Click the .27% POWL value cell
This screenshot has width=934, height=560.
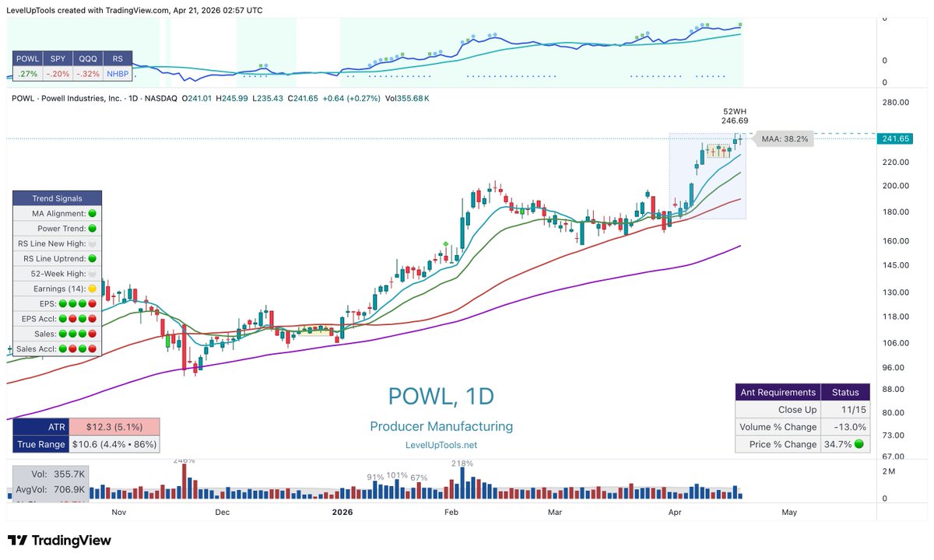pyautogui.click(x=27, y=74)
